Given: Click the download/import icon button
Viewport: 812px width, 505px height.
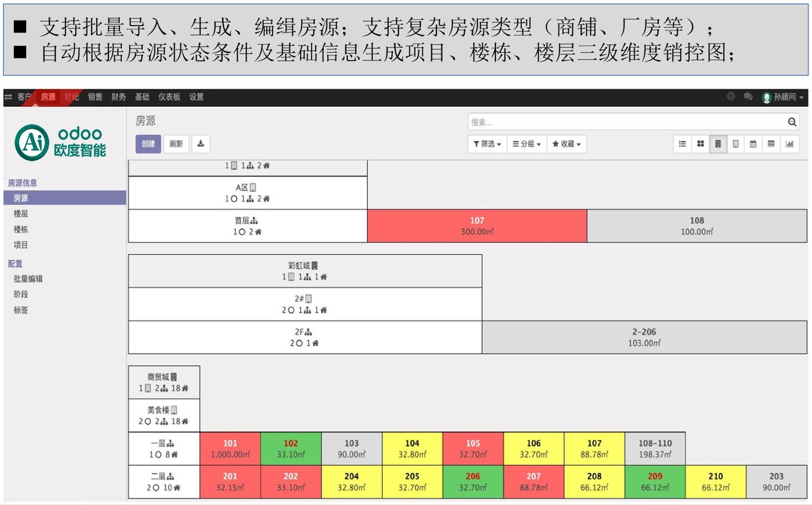Looking at the screenshot, I should tap(201, 144).
